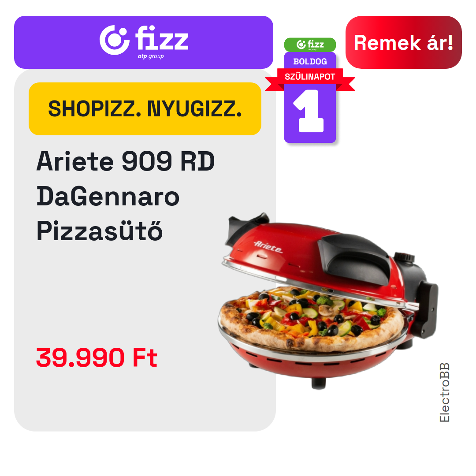Click the purple fizz header banner
Image resolution: width=476 pixels, height=476 pixels.
pyautogui.click(x=144, y=42)
